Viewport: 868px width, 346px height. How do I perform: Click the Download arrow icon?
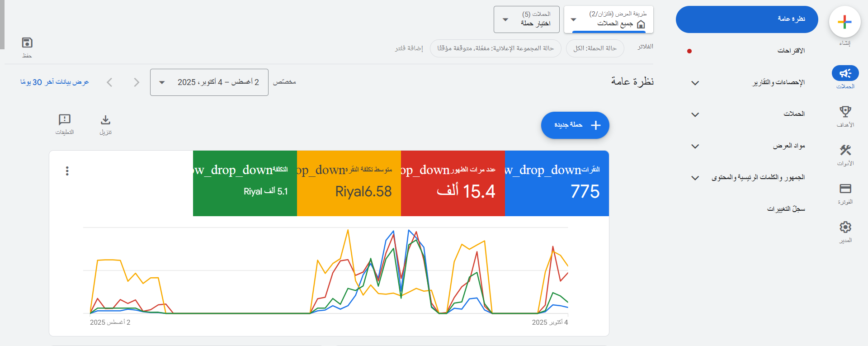(x=105, y=120)
